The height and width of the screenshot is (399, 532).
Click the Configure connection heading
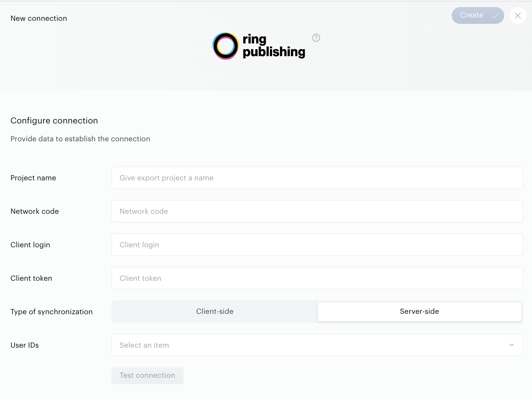tap(54, 120)
